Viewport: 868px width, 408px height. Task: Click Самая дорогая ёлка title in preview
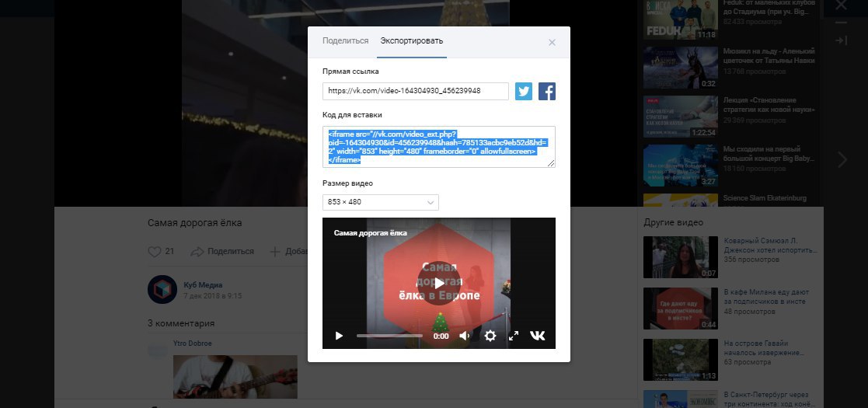[x=371, y=233]
